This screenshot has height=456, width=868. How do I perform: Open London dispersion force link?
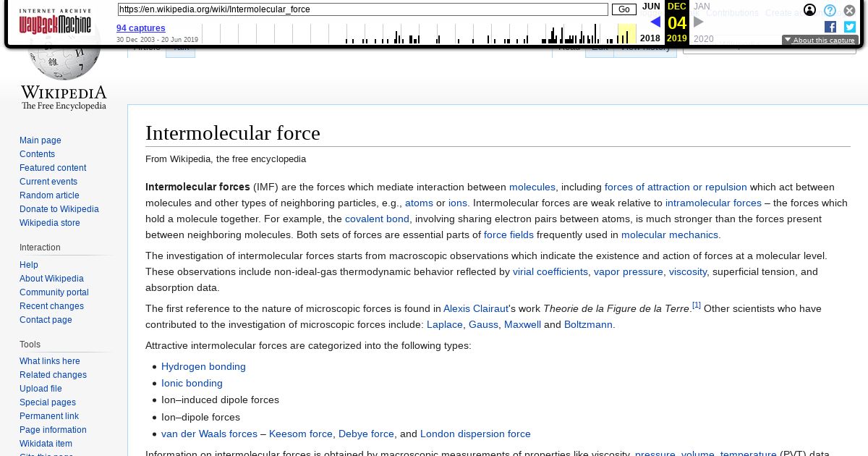coord(475,434)
